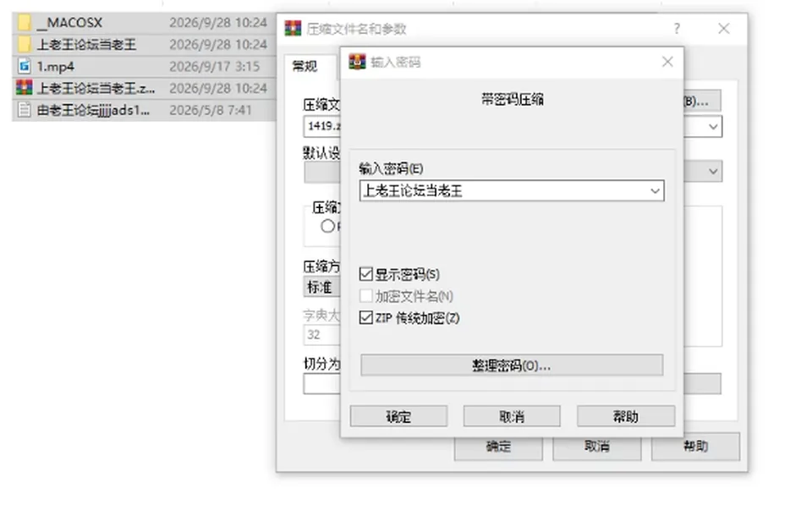Click the 整理密码(O)... button
This screenshot has height=516, width=812.
point(512,365)
